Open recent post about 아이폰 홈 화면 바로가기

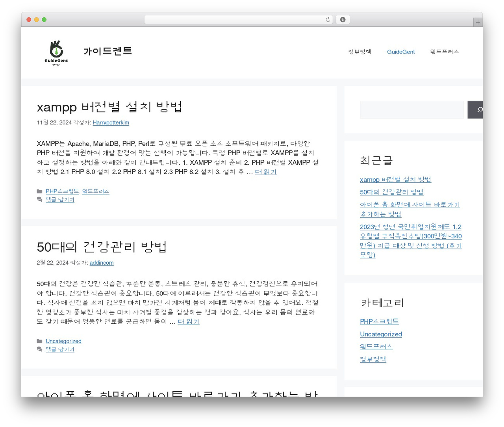pyautogui.click(x=410, y=210)
